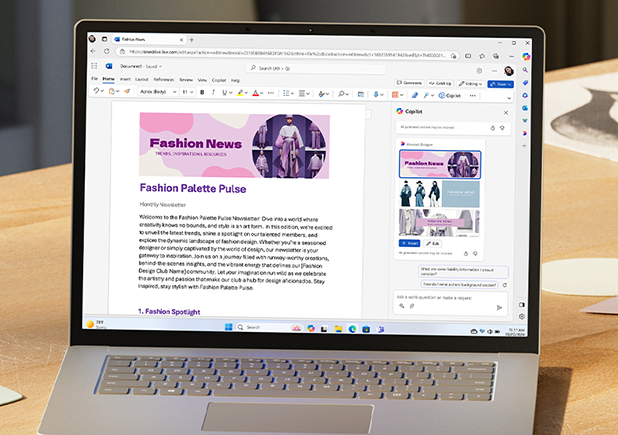
Task: Toggle Italic formatting in the ribbon
Action: point(214,92)
